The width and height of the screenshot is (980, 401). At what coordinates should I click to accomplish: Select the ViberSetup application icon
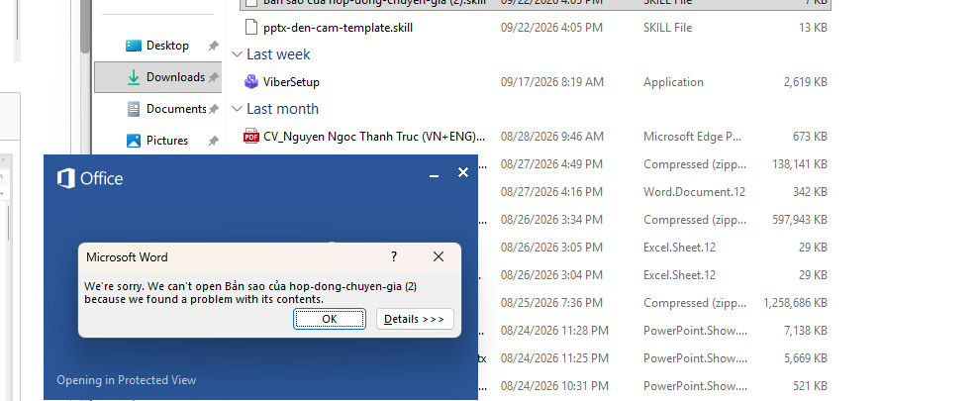pyautogui.click(x=251, y=82)
